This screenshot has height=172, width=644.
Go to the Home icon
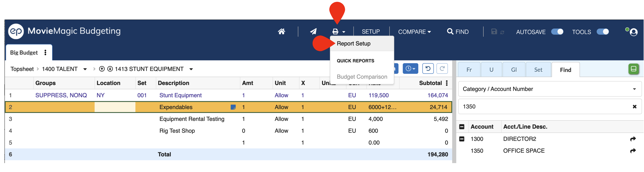pos(281,32)
